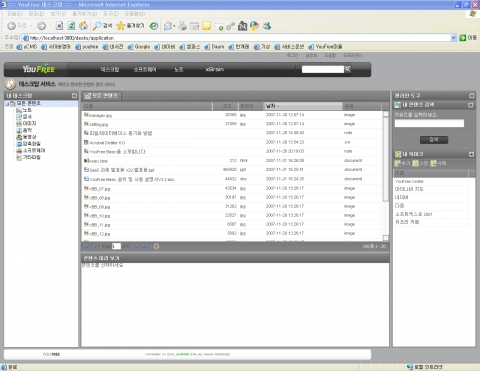Collapse the content search sub-panel
This screenshot has width=480, height=371.
pyautogui.click(x=471, y=105)
